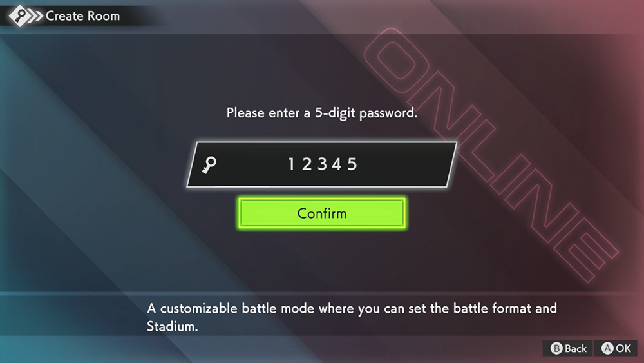644x363 pixels.
Task: Click the key icon in Create Room header
Action: tap(19, 15)
